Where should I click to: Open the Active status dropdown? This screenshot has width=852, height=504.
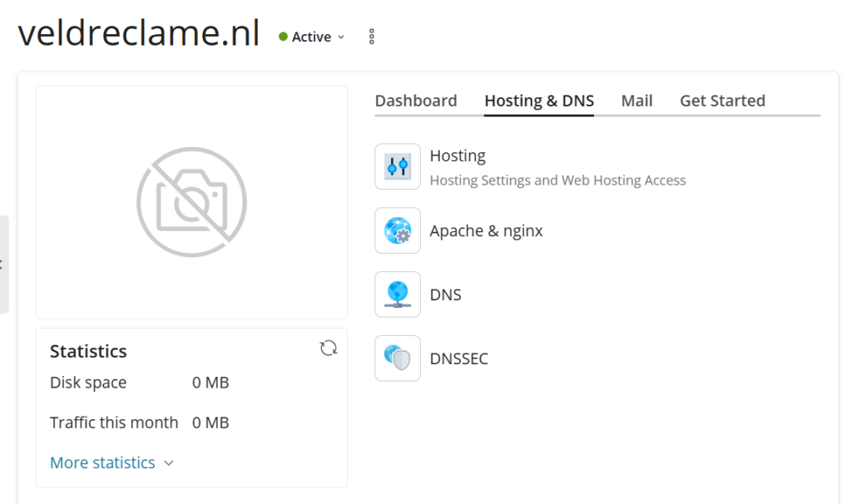pos(312,37)
